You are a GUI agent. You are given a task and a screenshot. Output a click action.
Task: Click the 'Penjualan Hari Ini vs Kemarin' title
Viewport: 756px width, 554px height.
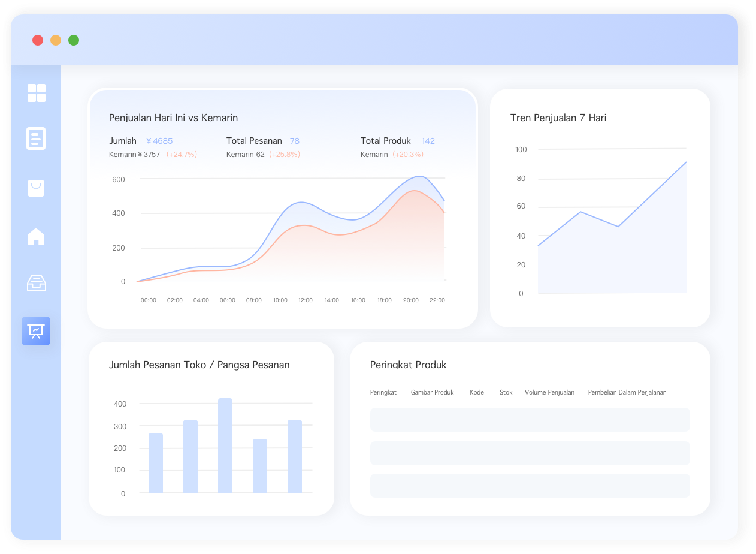[173, 118]
